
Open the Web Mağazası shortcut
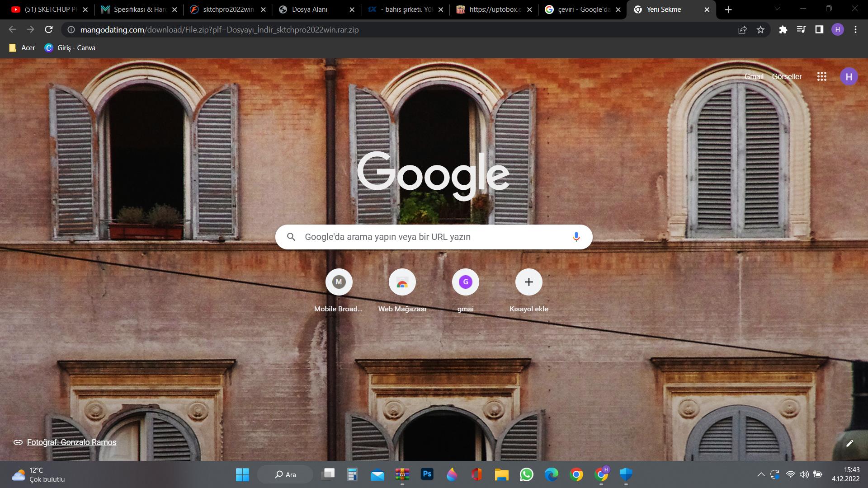[402, 282]
